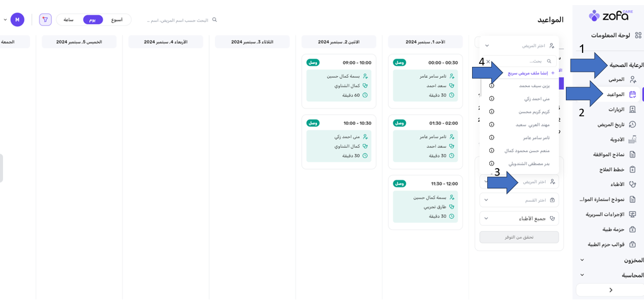Open the المواعيد appointments menu item

click(x=615, y=94)
